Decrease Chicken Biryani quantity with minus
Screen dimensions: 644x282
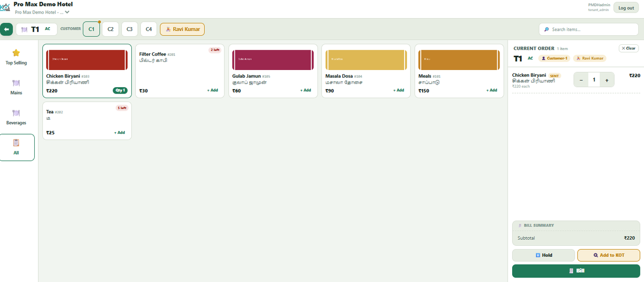click(581, 80)
